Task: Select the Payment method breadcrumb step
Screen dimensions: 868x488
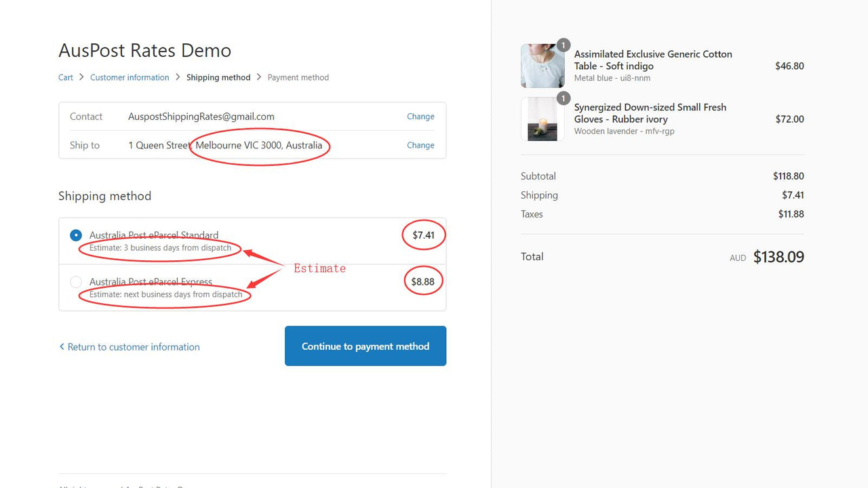Action: pyautogui.click(x=298, y=77)
